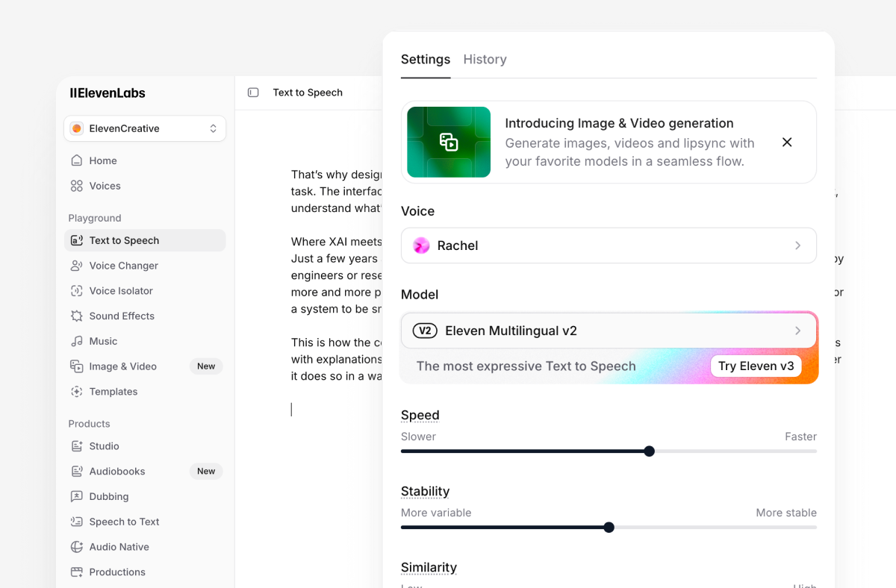896x588 pixels.
Task: Open the Image & Video banner thumbnail
Action: pos(449,143)
